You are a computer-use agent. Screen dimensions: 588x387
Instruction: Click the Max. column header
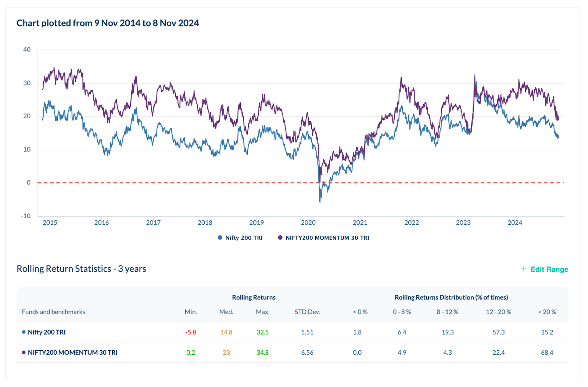point(263,312)
